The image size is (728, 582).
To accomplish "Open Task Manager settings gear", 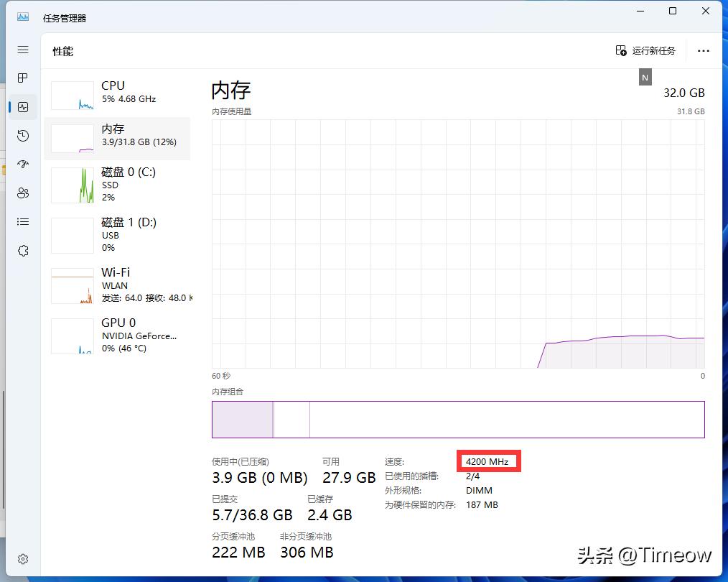I will tap(22, 558).
